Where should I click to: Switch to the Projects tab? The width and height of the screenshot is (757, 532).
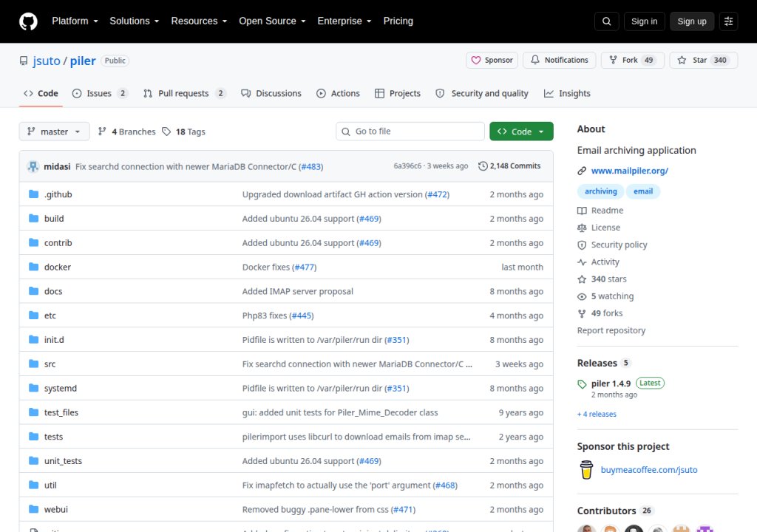pyautogui.click(x=398, y=93)
